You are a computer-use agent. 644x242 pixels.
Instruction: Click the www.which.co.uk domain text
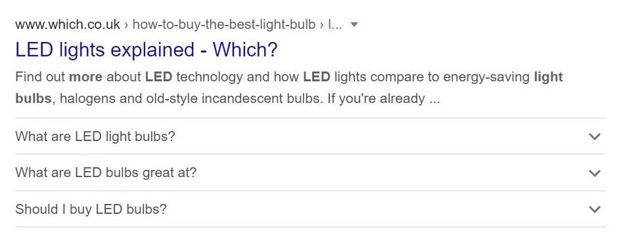click(x=68, y=25)
